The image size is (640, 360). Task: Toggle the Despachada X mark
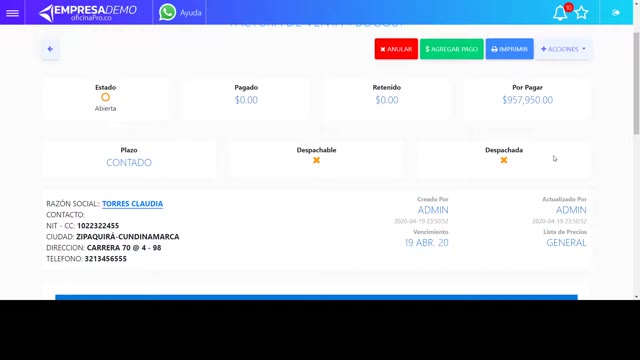[x=504, y=160]
